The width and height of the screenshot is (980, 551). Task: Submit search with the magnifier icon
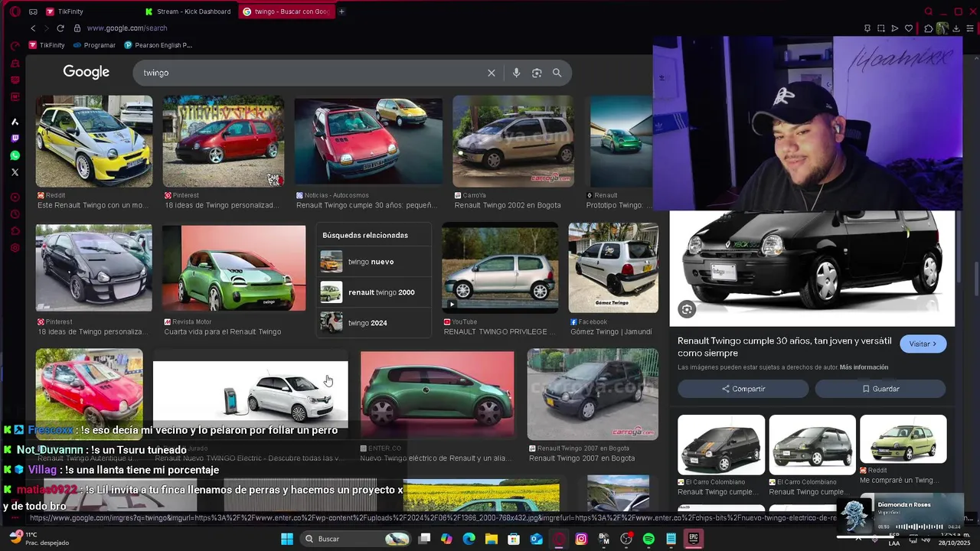[x=557, y=73]
